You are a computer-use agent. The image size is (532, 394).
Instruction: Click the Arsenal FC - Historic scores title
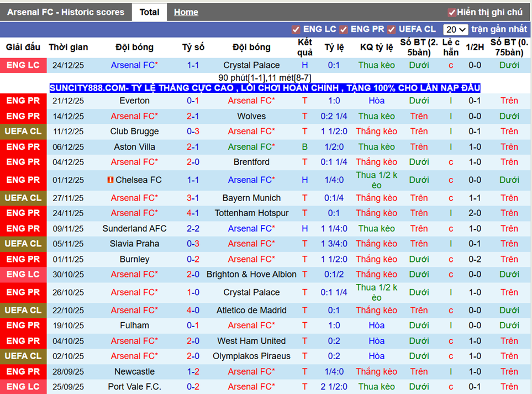pos(66,12)
